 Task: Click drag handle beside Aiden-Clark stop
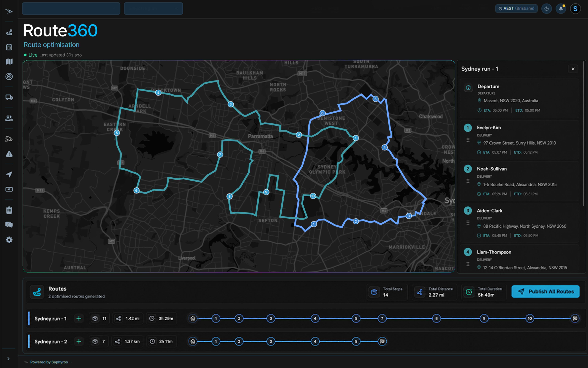click(468, 223)
